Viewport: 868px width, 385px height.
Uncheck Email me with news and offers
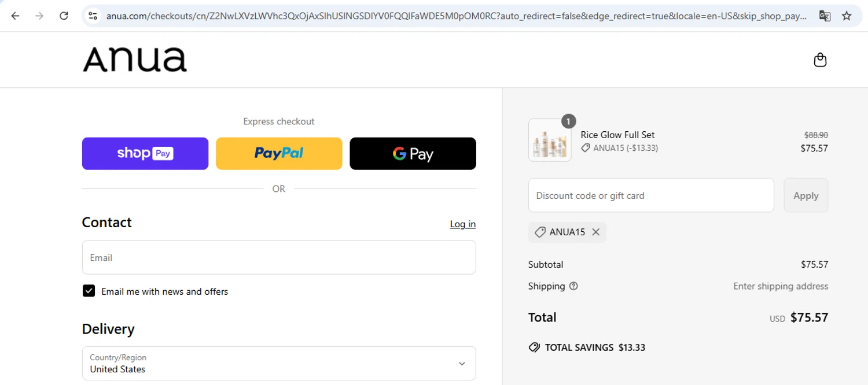tap(89, 291)
